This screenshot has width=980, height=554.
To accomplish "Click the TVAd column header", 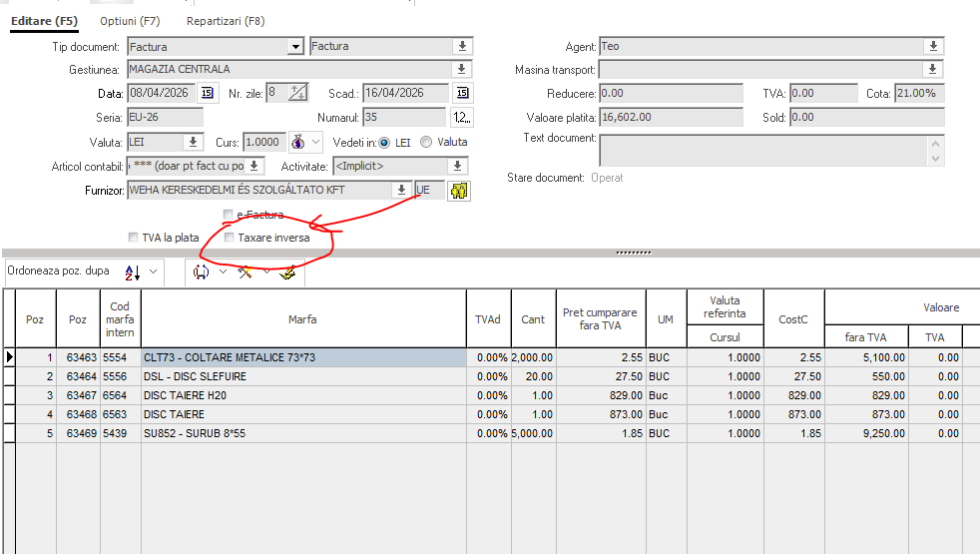I will (x=488, y=318).
